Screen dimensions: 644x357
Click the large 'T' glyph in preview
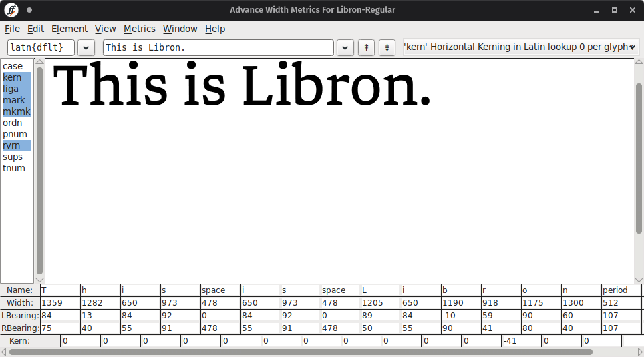pyautogui.click(x=71, y=85)
